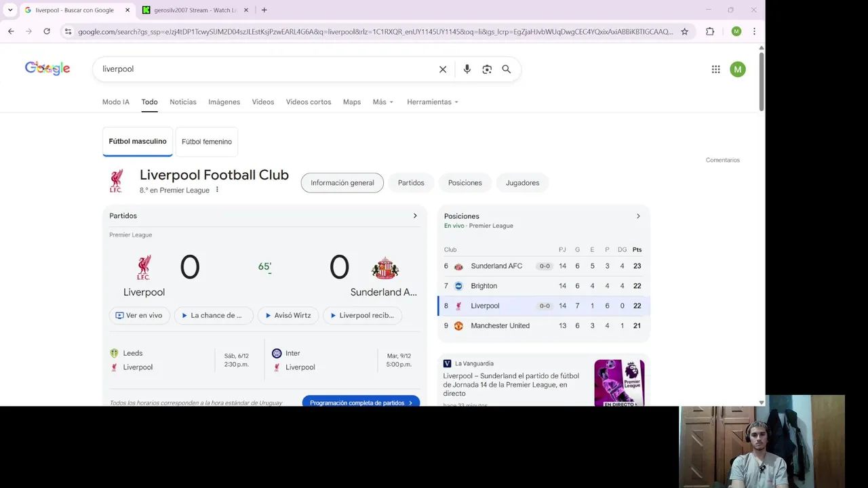Viewport: 868px width, 488px height.
Task: Open the La Vanguardia article headline
Action: coord(511,384)
